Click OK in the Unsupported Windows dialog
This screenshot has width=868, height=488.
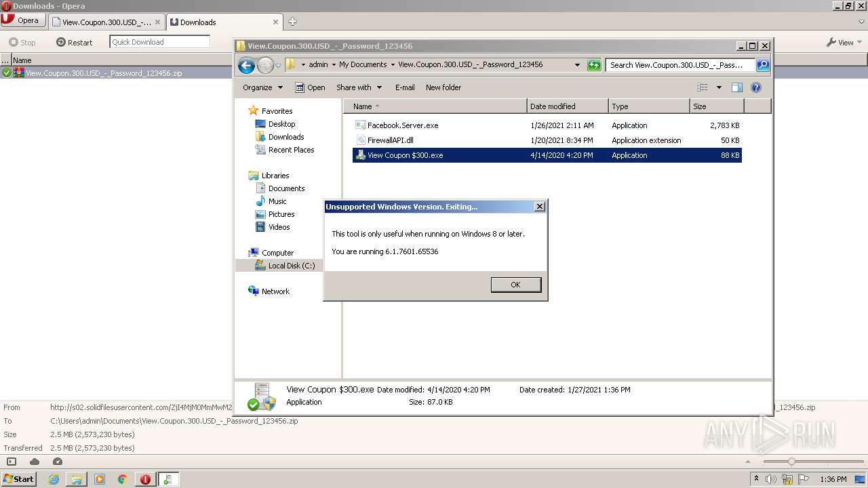point(515,285)
